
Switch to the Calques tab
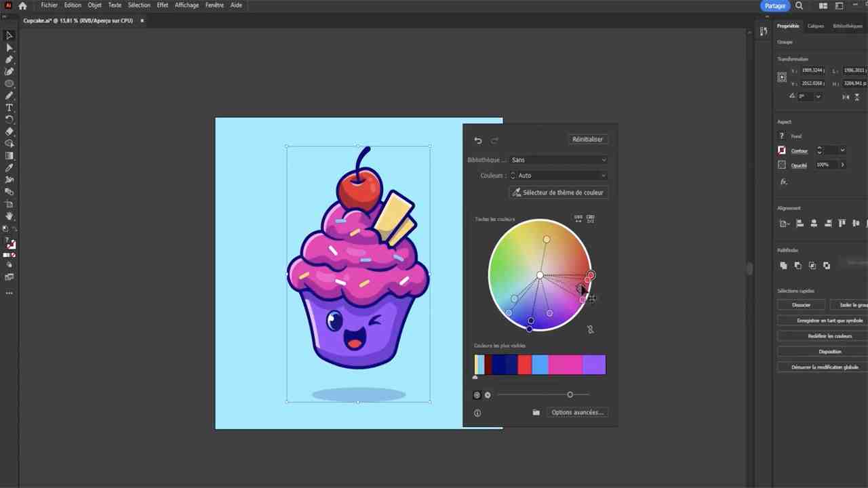(816, 26)
